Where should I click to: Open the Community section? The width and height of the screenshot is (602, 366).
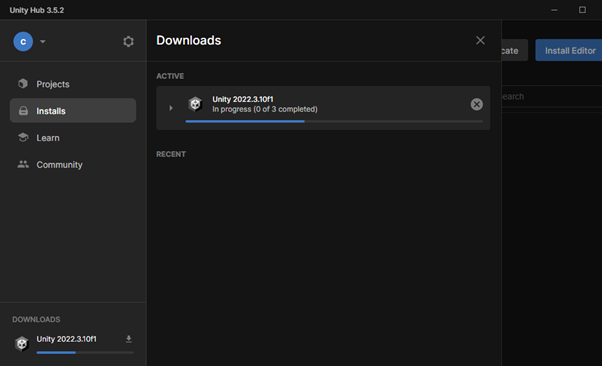pos(73,164)
